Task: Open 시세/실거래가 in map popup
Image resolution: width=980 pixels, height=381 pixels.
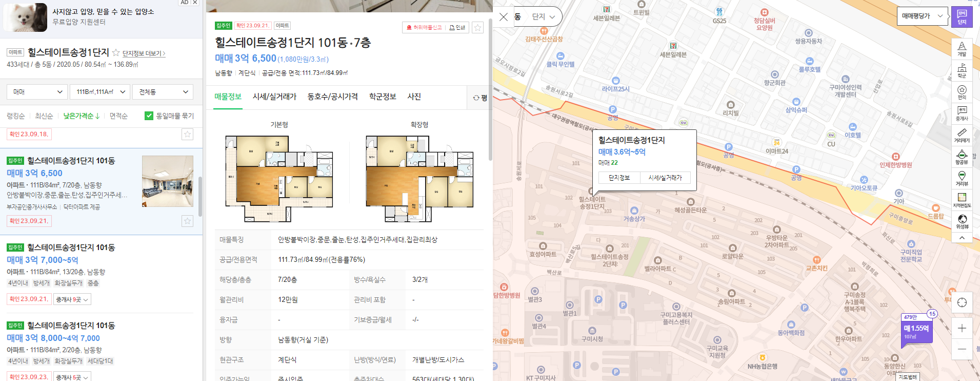Action: pyautogui.click(x=665, y=178)
